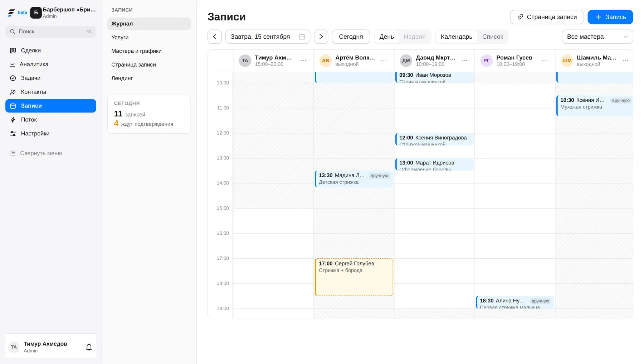Open Лендинг submenu item

pyautogui.click(x=149, y=78)
